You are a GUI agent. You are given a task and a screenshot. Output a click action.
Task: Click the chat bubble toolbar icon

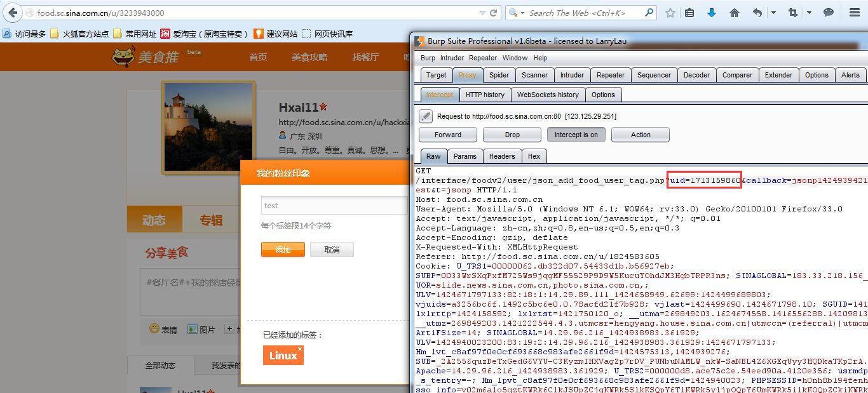(828, 13)
